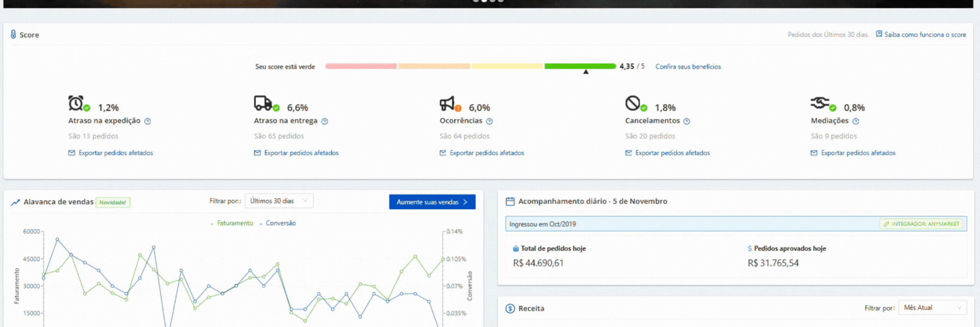
Task: Export affected orders under Mediações
Action: coord(857,153)
